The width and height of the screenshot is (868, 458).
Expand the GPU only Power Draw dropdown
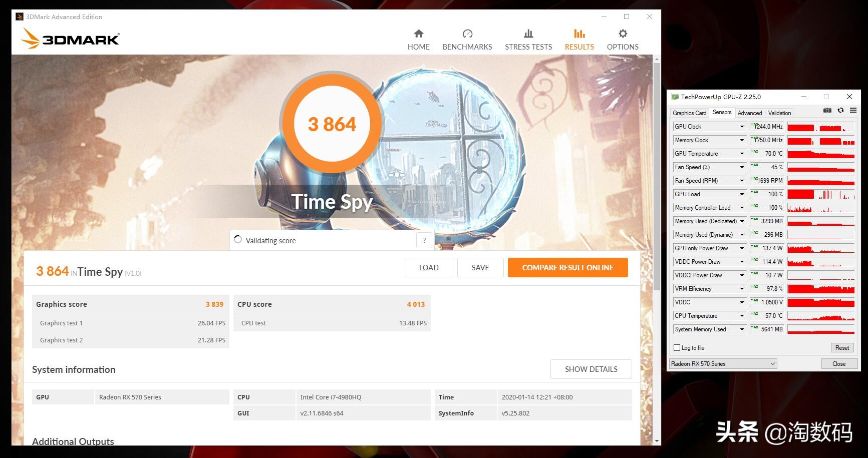pos(742,248)
